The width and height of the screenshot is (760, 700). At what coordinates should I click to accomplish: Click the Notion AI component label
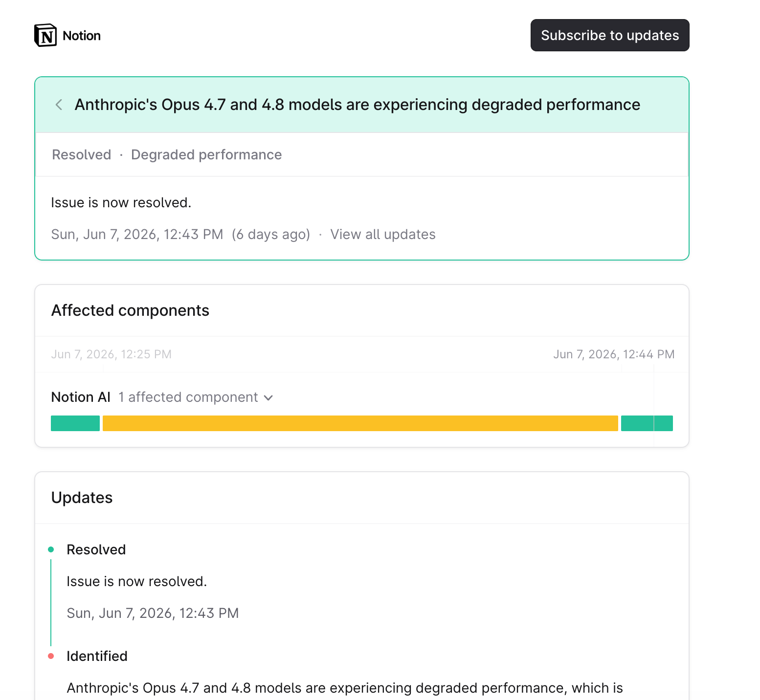pyautogui.click(x=81, y=397)
